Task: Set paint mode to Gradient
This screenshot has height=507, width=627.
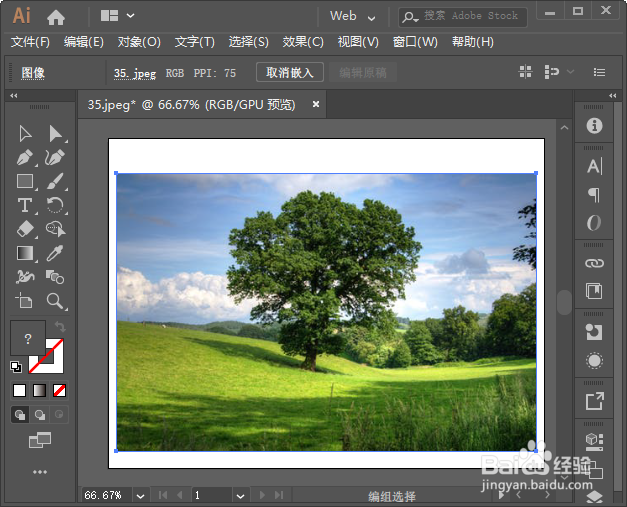Action: (39, 390)
